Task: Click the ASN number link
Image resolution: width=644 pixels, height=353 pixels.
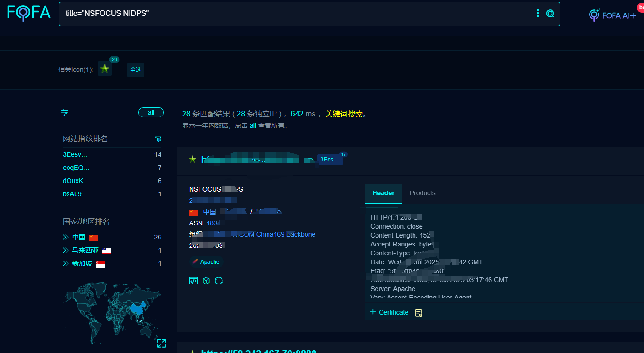Action: point(213,223)
